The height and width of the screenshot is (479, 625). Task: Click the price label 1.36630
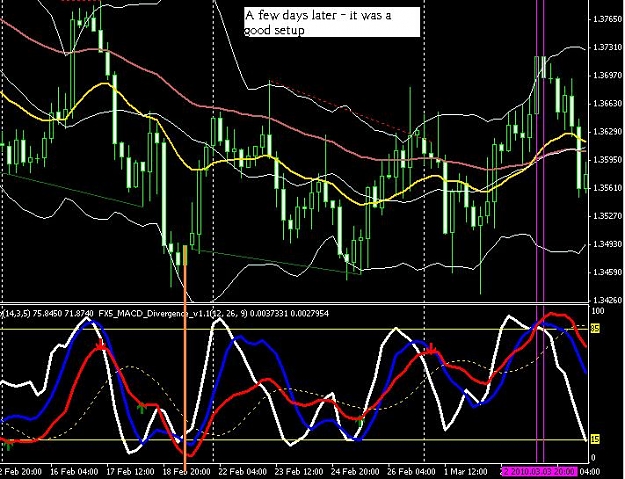click(x=607, y=104)
